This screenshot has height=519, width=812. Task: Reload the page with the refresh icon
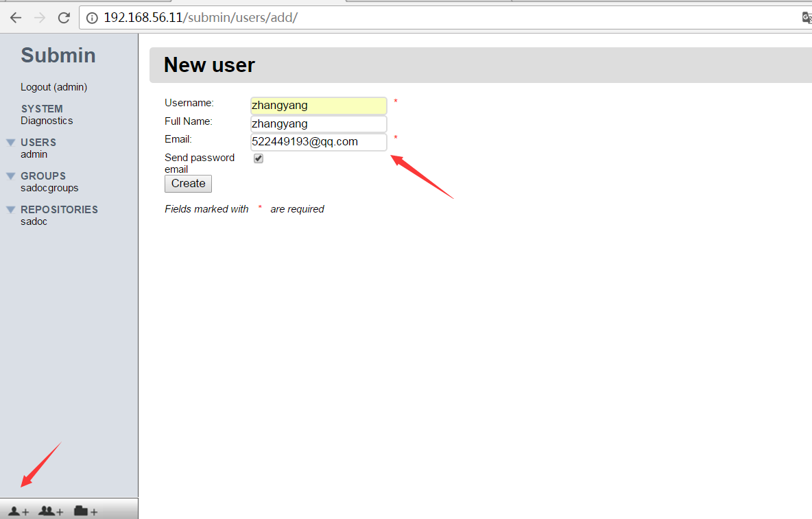pos(64,18)
